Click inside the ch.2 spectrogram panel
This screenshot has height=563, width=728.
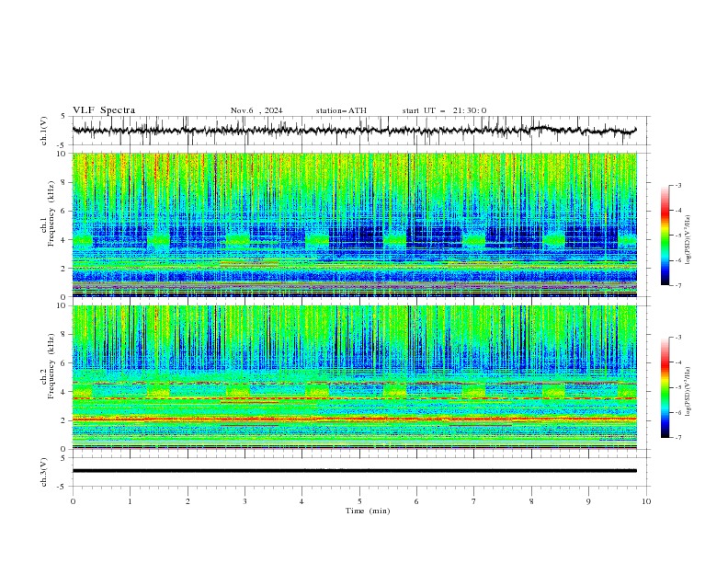(x=354, y=377)
